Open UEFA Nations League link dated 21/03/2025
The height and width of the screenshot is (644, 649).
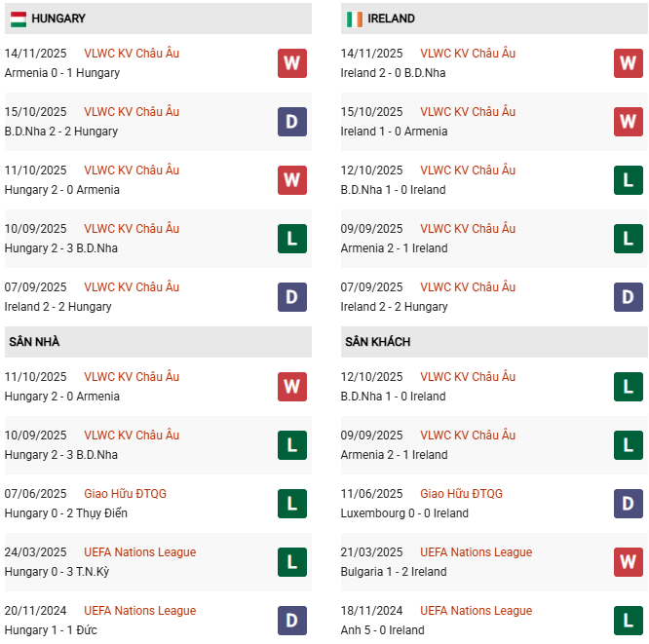476,552
